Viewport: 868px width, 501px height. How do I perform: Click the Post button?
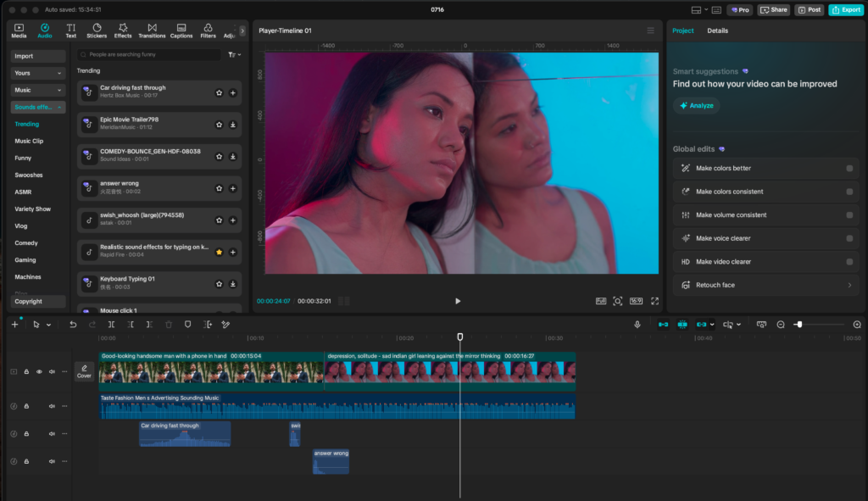pyautogui.click(x=810, y=10)
